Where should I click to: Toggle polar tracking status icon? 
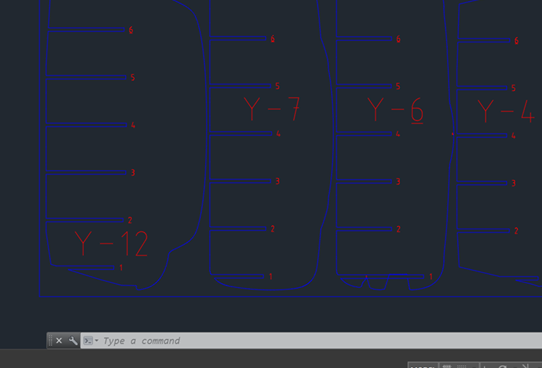tap(503, 366)
